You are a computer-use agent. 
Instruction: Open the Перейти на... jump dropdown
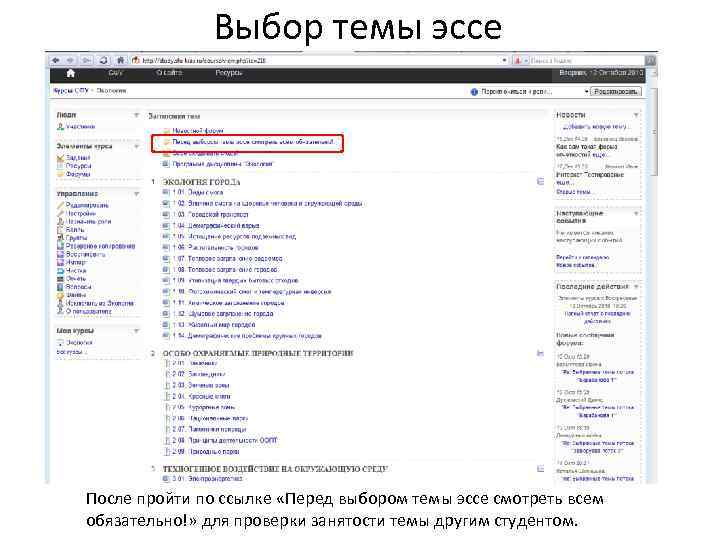click(534, 92)
